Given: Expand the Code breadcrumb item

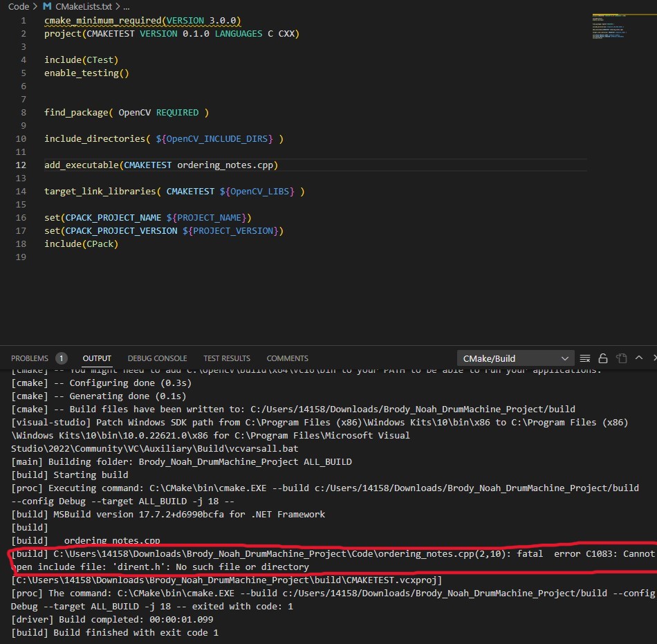Looking at the screenshot, I should (19, 6).
